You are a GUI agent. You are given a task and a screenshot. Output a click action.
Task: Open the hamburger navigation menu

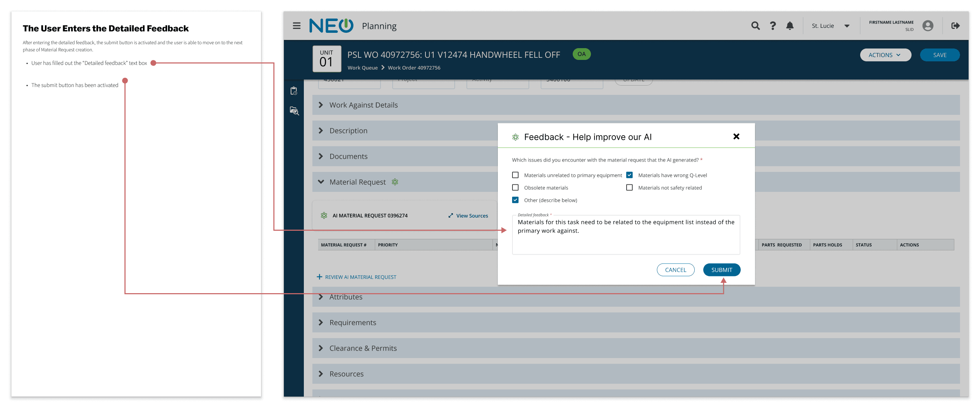296,26
